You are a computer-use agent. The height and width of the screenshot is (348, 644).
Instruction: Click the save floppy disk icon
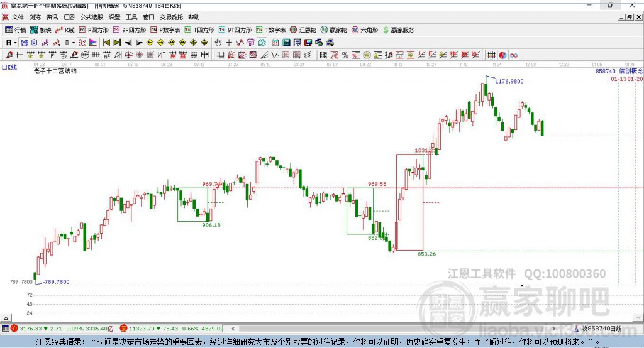pos(308,43)
